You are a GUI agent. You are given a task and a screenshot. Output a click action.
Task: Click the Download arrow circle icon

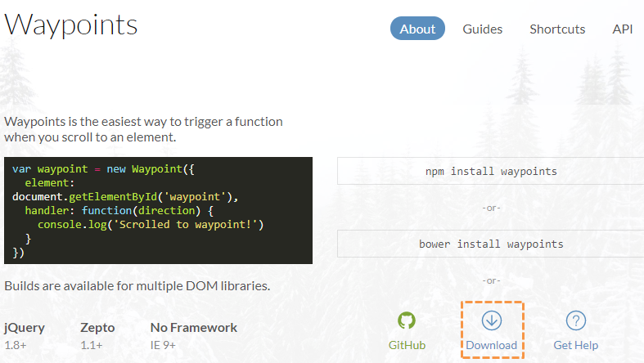click(492, 320)
